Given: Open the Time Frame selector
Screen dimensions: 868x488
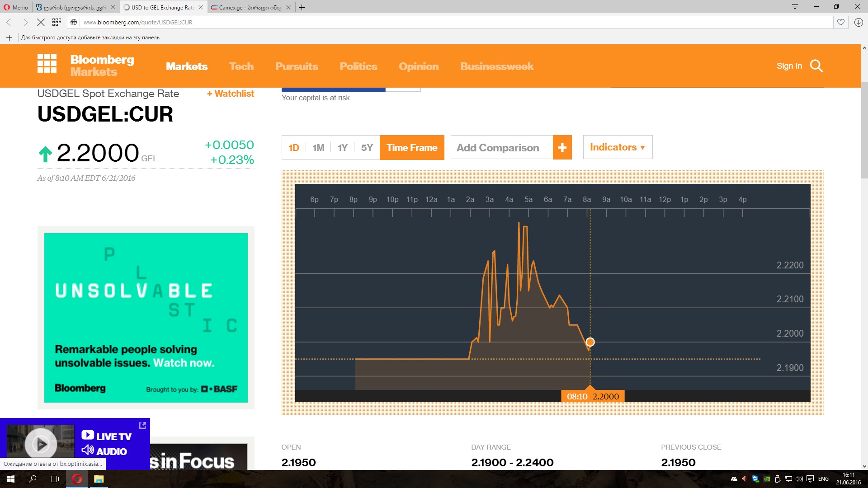Looking at the screenshot, I should [412, 148].
